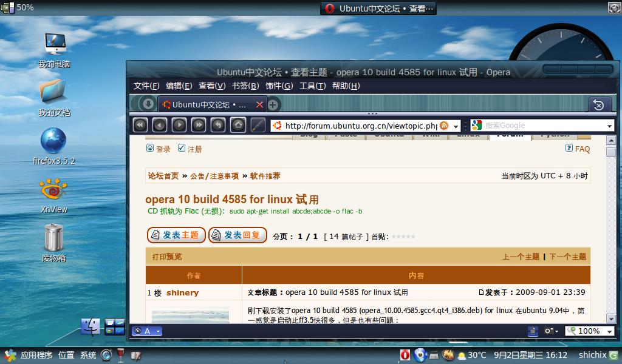This screenshot has width=622, height=364.
Task: Open 位置 places menu
Action: pos(66,355)
